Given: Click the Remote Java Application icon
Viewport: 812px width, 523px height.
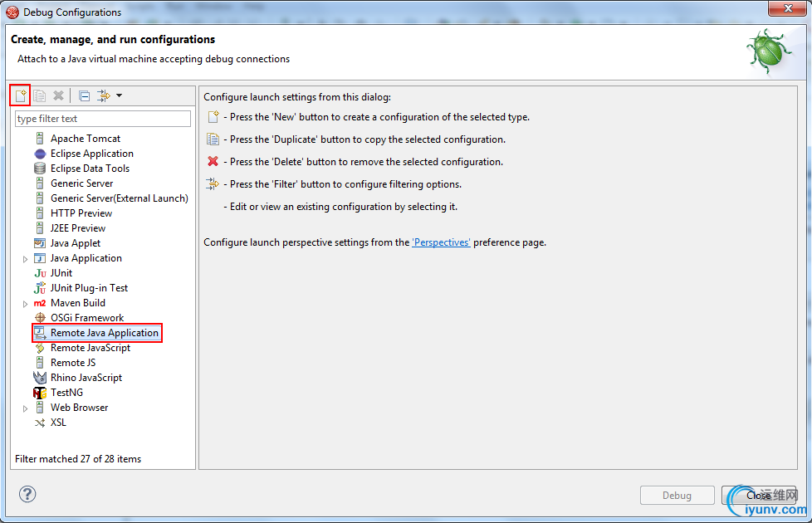Looking at the screenshot, I should pos(40,333).
